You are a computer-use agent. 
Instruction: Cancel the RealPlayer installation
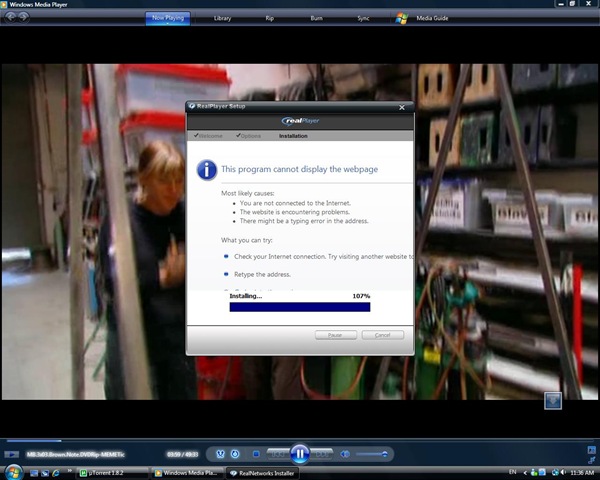(x=383, y=335)
